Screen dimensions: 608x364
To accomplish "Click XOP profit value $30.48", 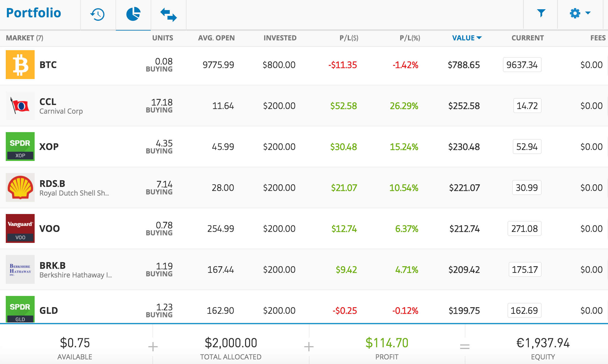I will pos(344,147).
